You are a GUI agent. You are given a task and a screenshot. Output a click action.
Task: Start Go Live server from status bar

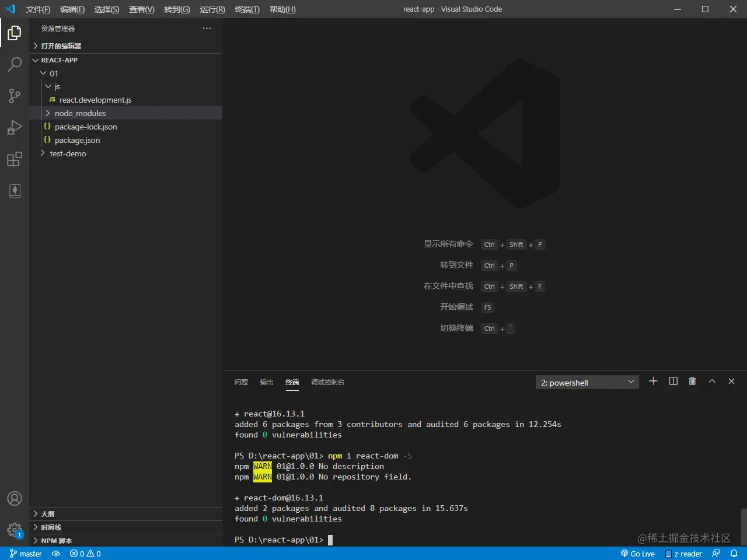638,554
